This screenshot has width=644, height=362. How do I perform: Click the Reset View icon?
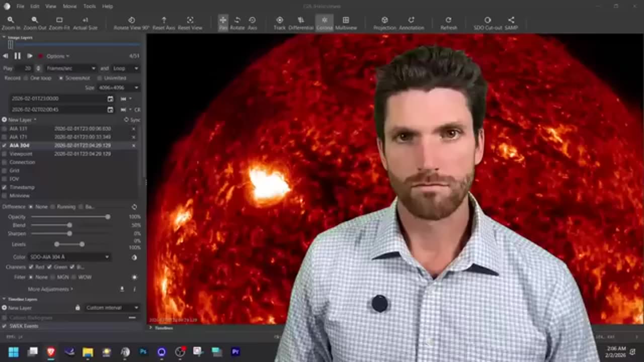(x=190, y=23)
